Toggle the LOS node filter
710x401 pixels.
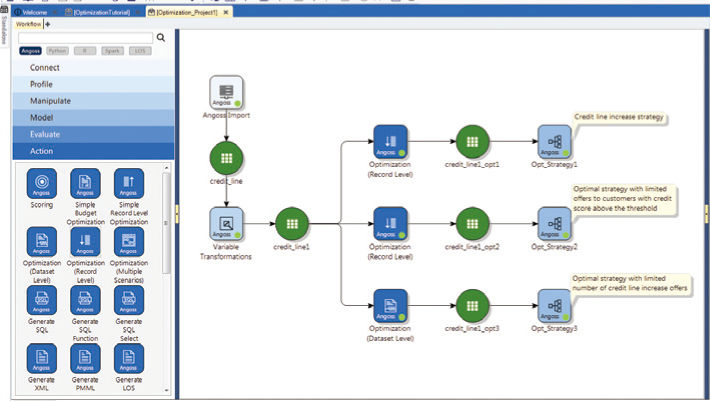(140, 51)
